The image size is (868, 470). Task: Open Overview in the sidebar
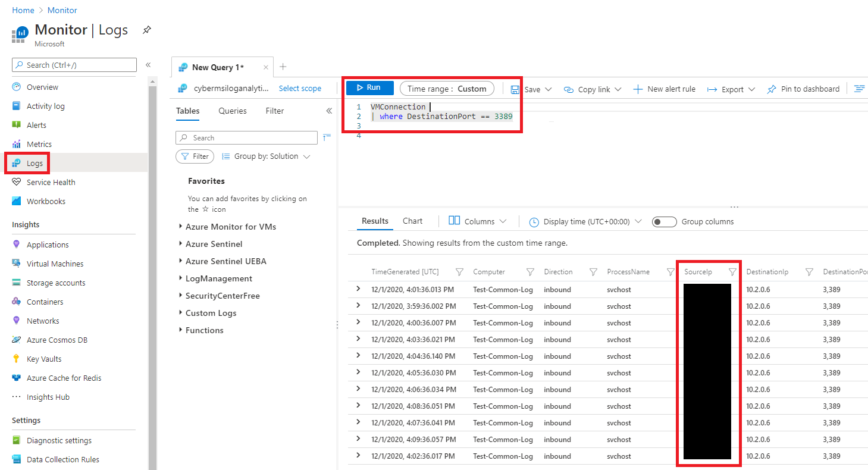point(42,87)
